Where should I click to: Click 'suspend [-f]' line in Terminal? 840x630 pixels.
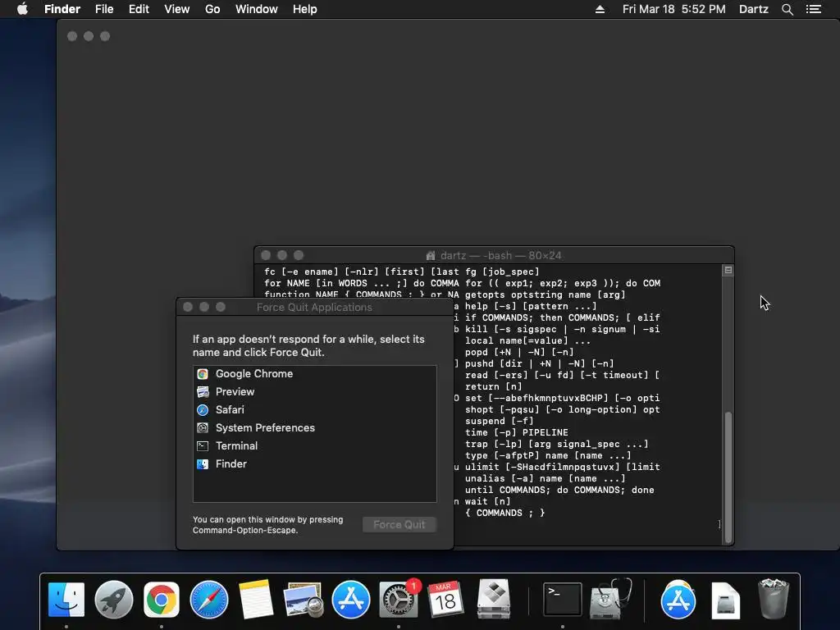pos(500,421)
